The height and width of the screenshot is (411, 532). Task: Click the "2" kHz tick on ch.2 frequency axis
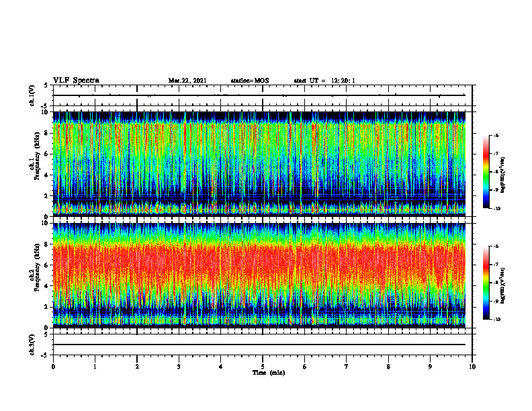pos(47,307)
